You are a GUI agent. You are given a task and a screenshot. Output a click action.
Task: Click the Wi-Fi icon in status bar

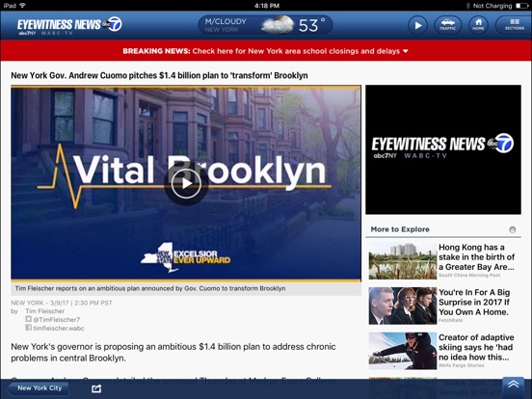[x=23, y=6]
